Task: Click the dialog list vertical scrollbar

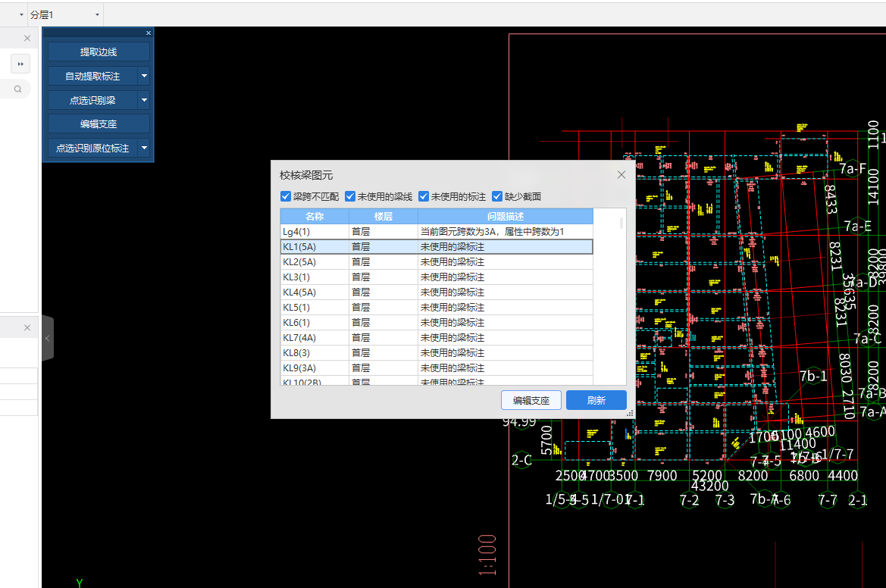Action: point(621,223)
